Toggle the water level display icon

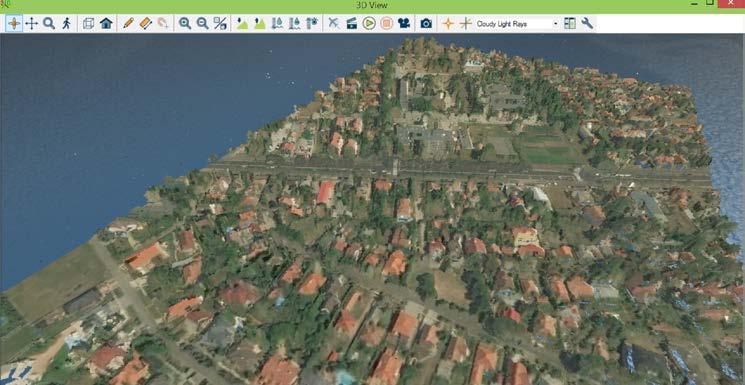coord(277,23)
